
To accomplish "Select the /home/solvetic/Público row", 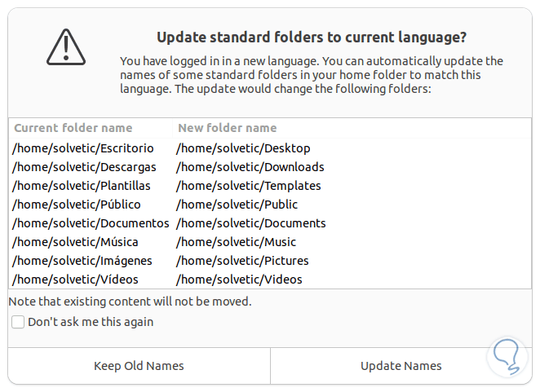I will (x=77, y=205).
